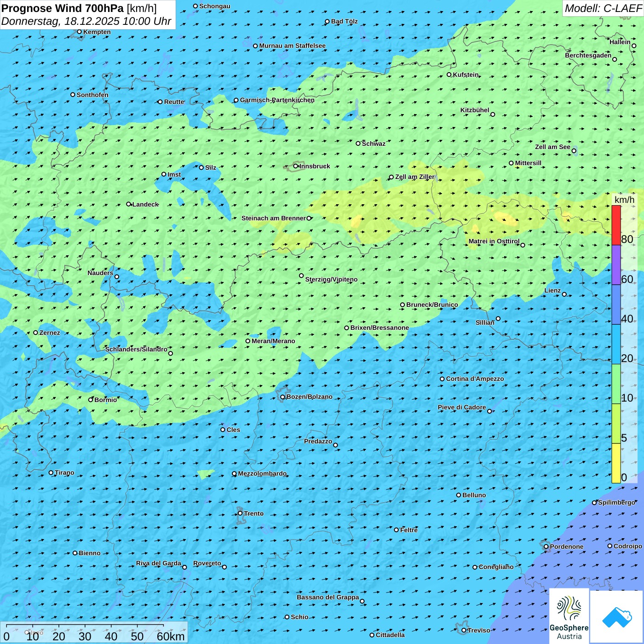The width and height of the screenshot is (644, 644).
Task: Click the GeoSphere Austria logo
Action: coord(569,616)
